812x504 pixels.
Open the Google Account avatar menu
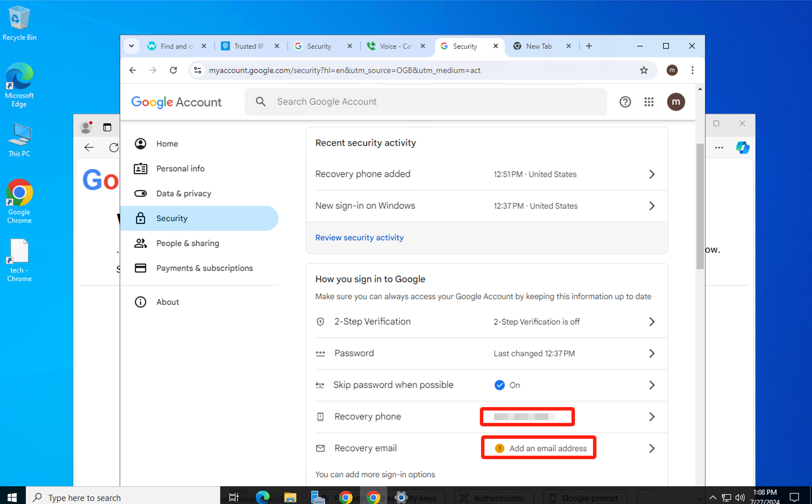675,102
